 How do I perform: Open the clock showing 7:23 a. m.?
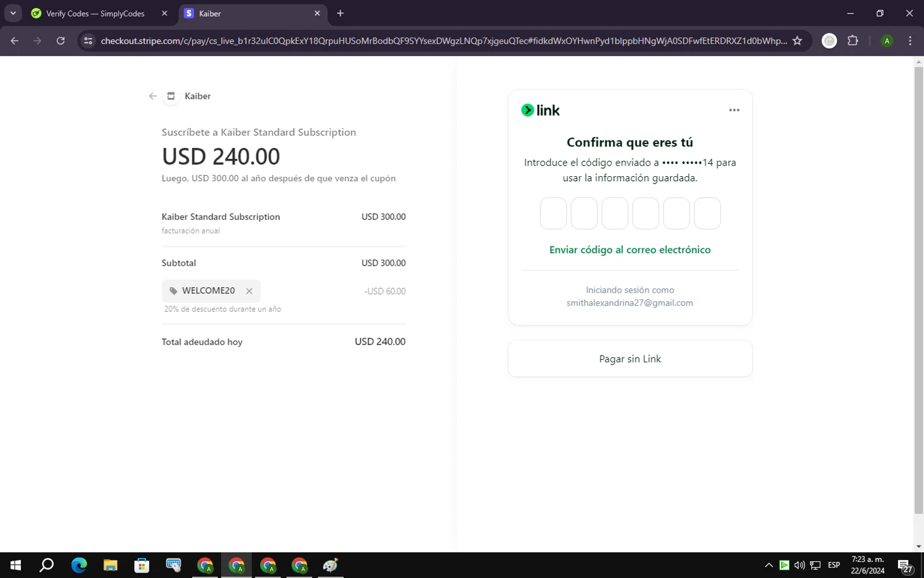(x=867, y=565)
